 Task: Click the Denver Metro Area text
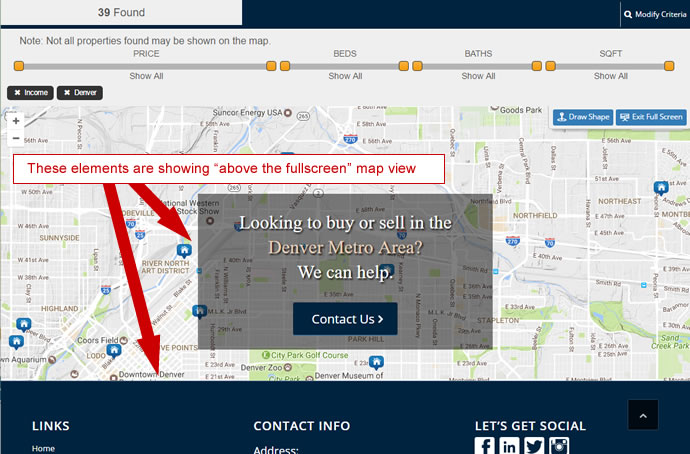coord(345,248)
